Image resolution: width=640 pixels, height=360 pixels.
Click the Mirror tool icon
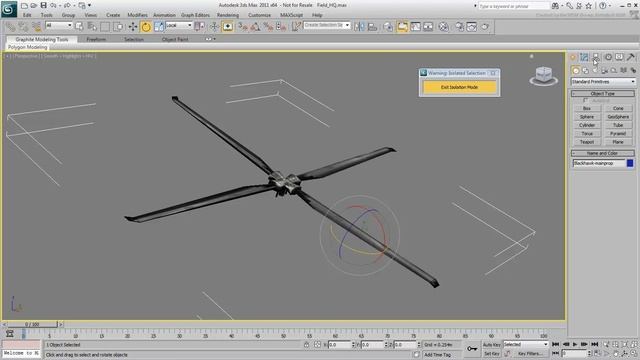click(x=359, y=27)
